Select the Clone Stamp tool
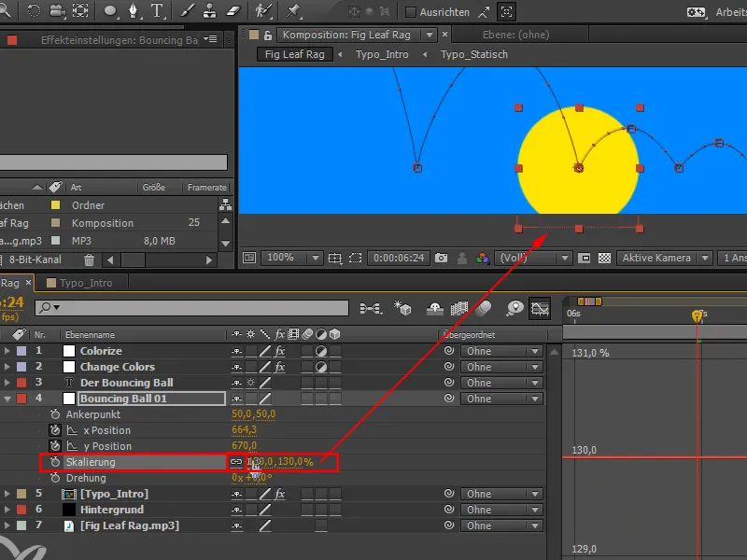This screenshot has width=747, height=560. tap(211, 12)
